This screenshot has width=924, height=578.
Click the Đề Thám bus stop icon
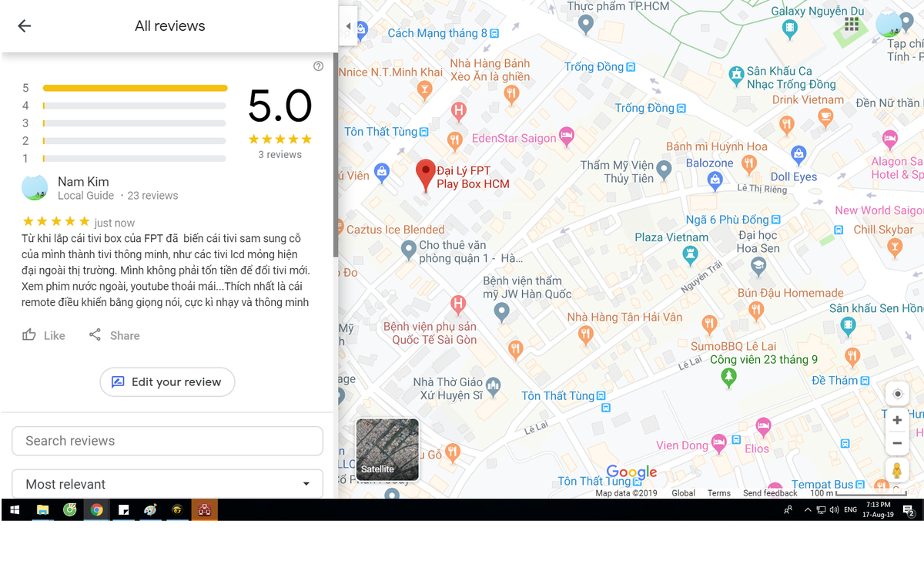[x=865, y=381]
